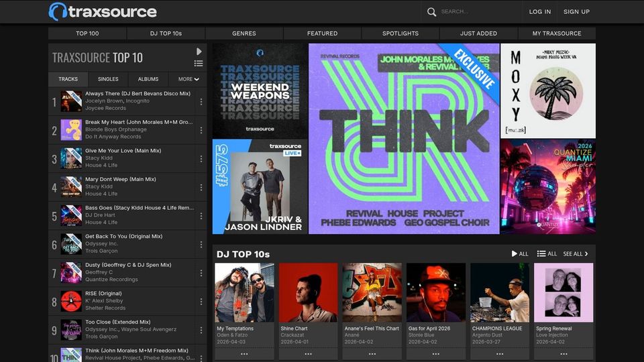644x362 pixels.
Task: Open options menu for Give Me Your Love
Action: click(x=201, y=158)
